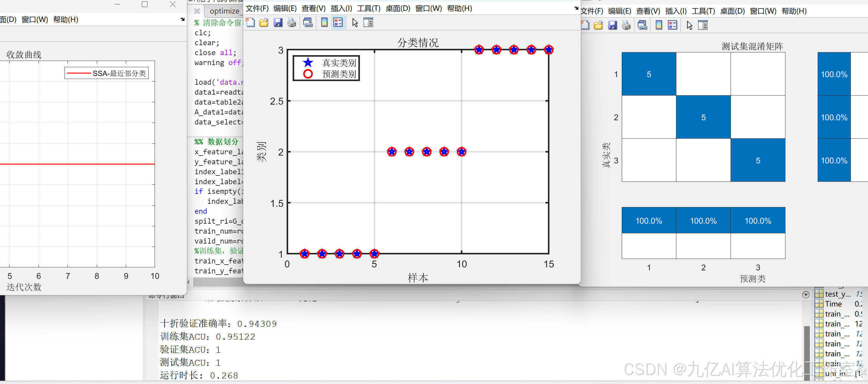Screen dimensions: 868x384
Task: Click Open file icon in 分类情况 figure toolbar
Action: point(263,23)
